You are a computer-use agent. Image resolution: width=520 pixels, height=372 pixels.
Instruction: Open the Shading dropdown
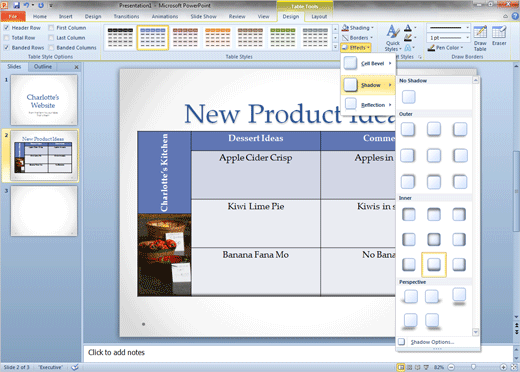click(358, 28)
